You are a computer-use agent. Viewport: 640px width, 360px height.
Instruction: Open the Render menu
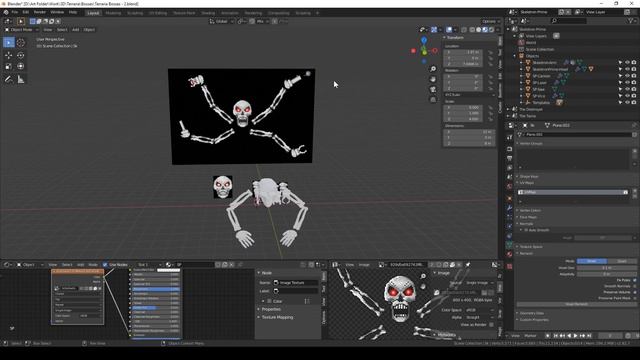coord(40,12)
